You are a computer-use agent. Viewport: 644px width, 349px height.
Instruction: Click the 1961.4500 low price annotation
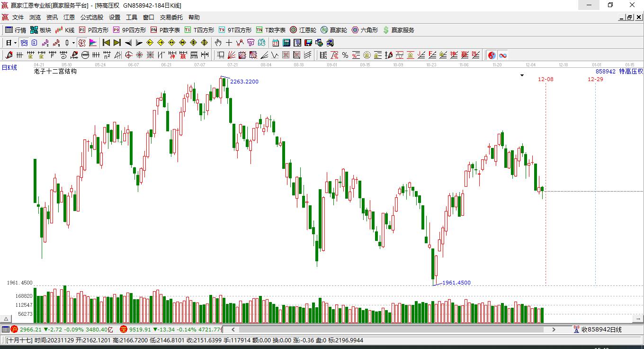click(x=456, y=283)
